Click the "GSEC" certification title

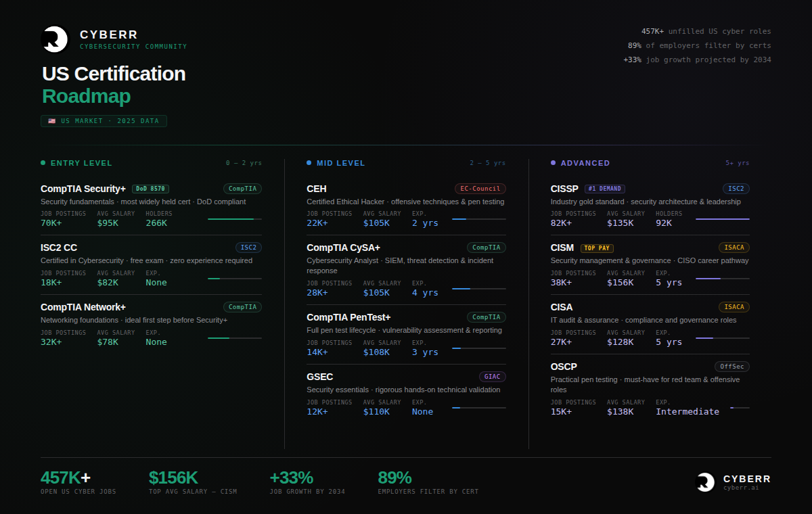pyautogui.click(x=320, y=377)
